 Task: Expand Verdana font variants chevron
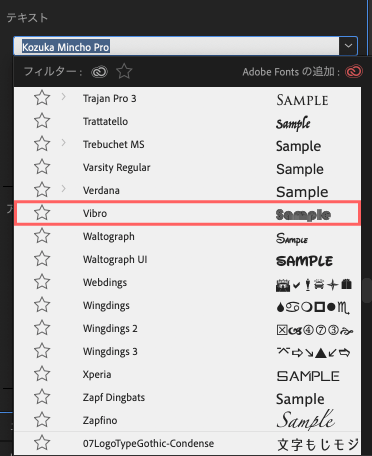(64, 189)
